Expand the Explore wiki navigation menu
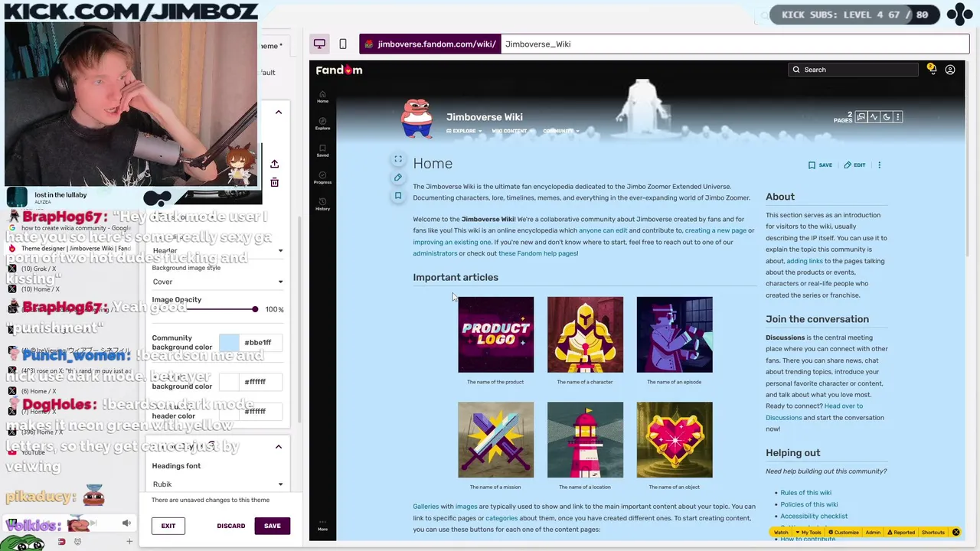Image resolution: width=980 pixels, height=551 pixels. click(x=464, y=131)
